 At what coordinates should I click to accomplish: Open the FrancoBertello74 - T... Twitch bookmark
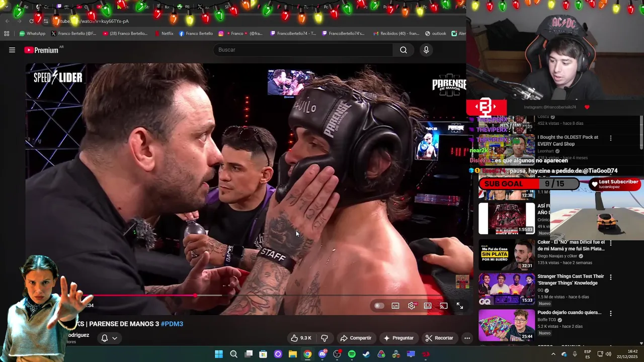[293, 34]
